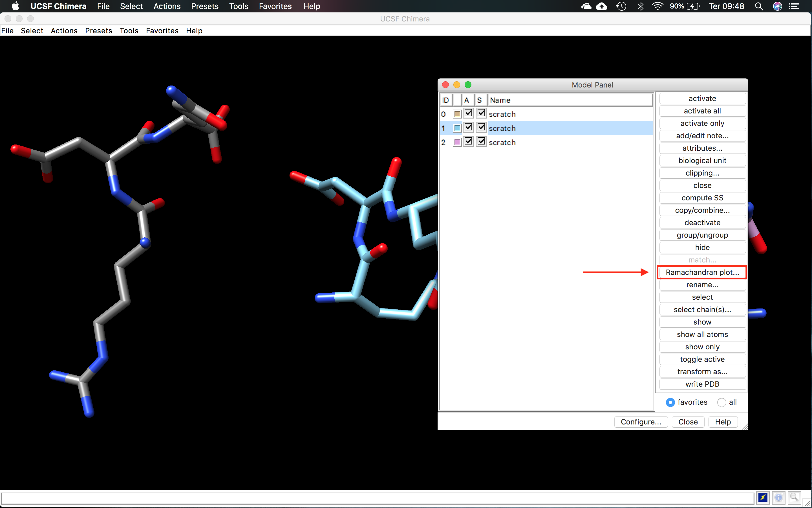Toggle the Active checkbox for model 0

[x=468, y=113]
